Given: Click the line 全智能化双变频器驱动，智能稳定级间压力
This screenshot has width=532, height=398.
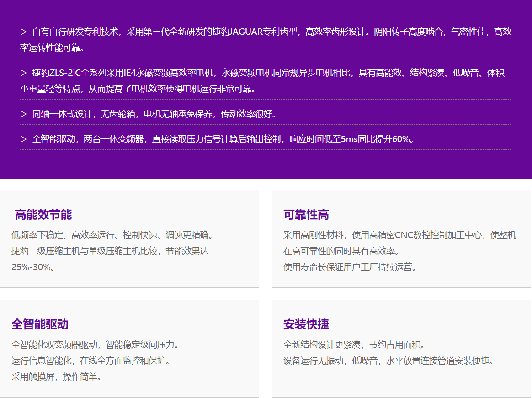Looking at the screenshot, I should click(x=95, y=345).
